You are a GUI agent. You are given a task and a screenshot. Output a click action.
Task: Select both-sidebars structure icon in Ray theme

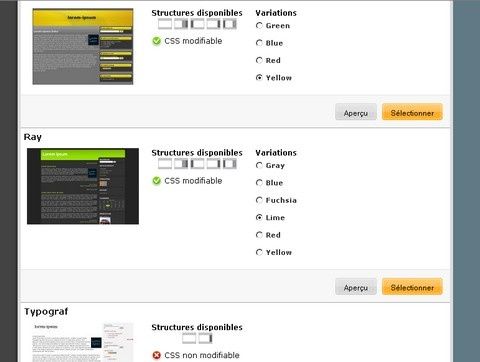click(230, 164)
